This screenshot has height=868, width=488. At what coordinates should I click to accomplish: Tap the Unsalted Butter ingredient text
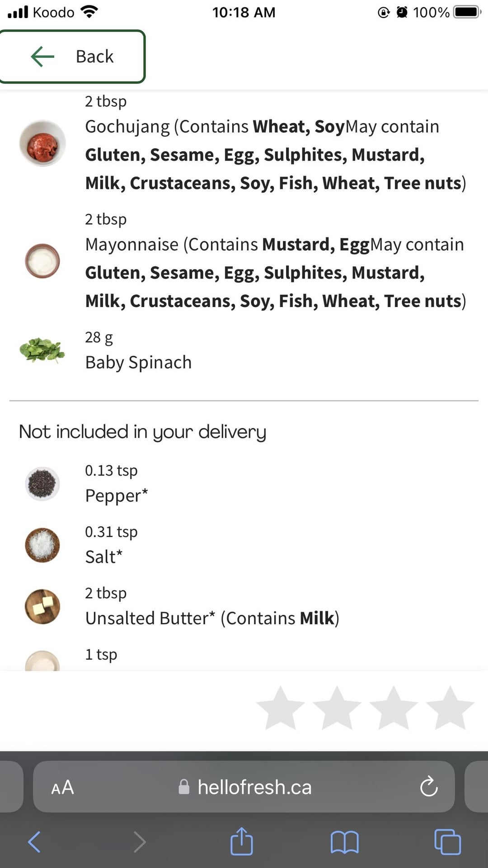pyautogui.click(x=212, y=618)
